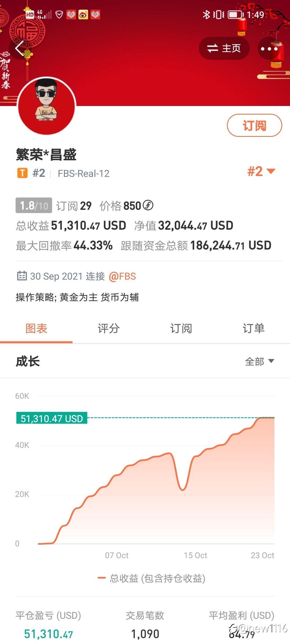
Task: Tap the 1.8/10 rating badge
Action: pos(34,206)
